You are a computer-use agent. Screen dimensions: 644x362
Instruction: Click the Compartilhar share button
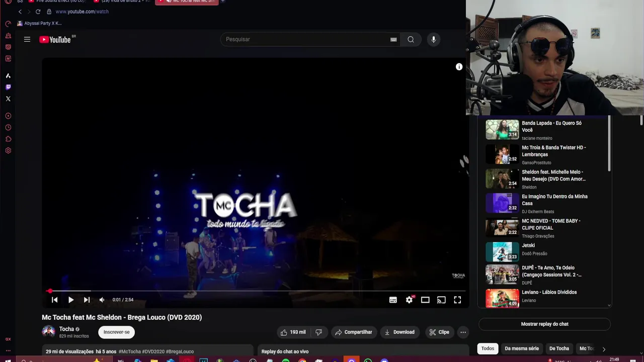point(354,332)
